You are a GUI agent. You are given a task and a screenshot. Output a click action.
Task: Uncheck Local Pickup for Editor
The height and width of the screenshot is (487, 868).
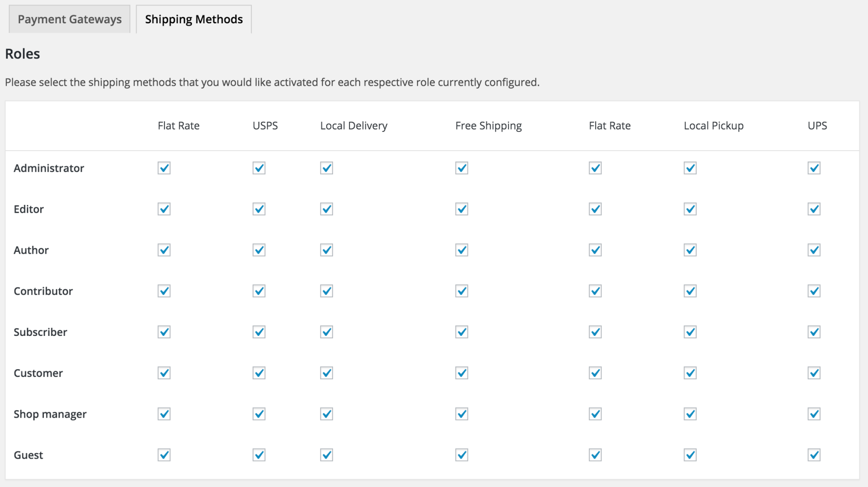pyautogui.click(x=690, y=209)
